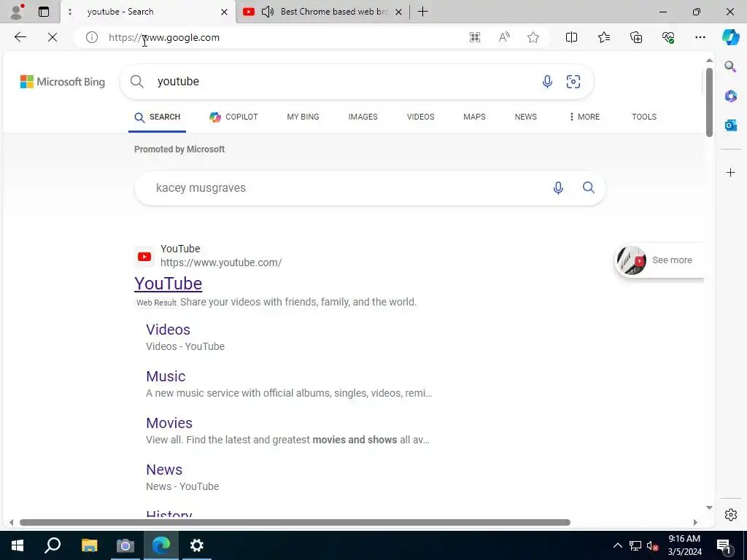Go back with the browser back arrow
Screen dimensions: 747x560
coord(20,37)
